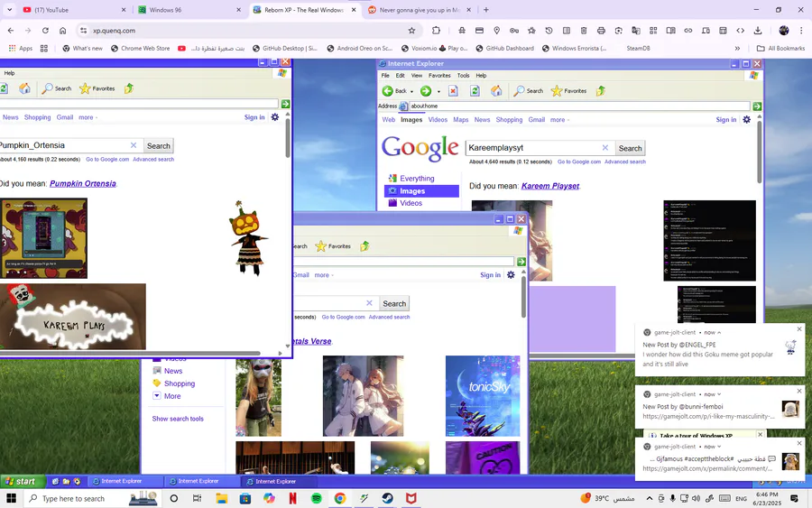Viewport: 812px width, 508px height.
Task: Click the red Stop icon in Kareemplaysyt window
Action: click(x=453, y=91)
